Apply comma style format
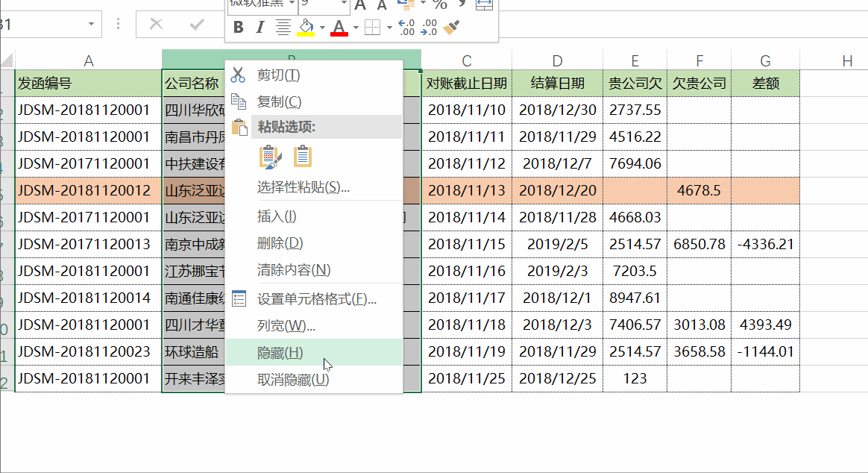Screen dimensions: 868x473 click(461, 4)
